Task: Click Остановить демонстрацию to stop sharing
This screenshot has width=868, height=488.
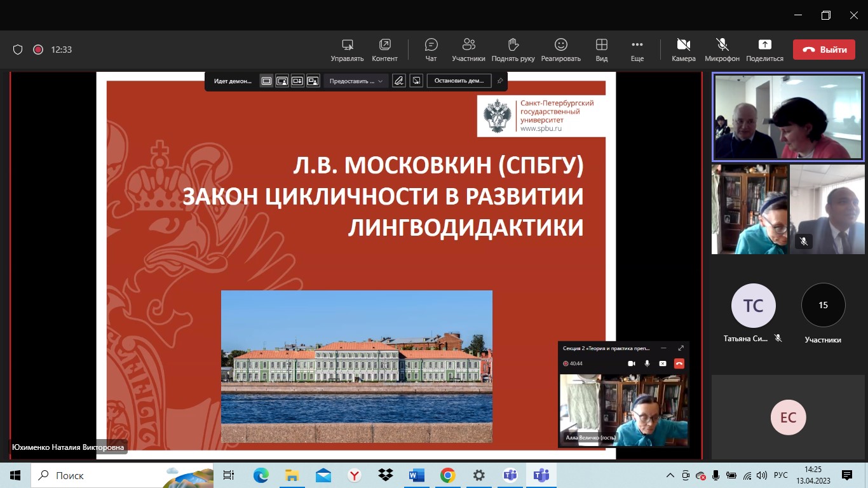Action: [x=459, y=81]
